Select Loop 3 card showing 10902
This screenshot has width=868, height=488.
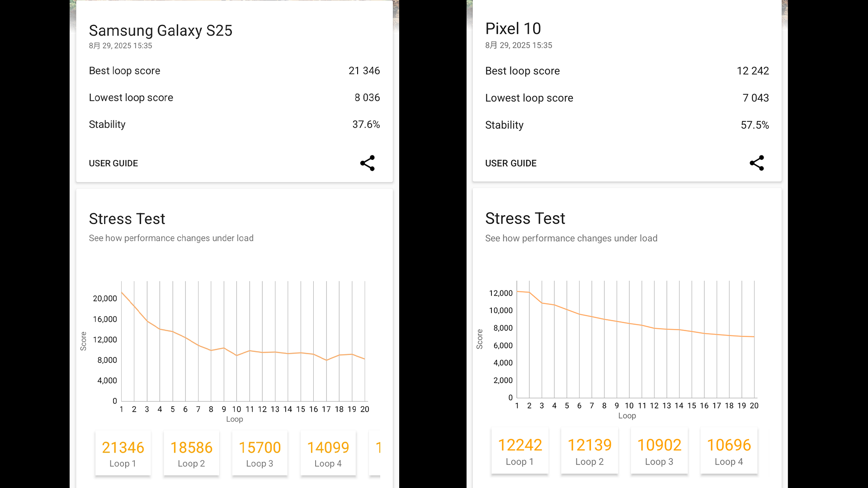(659, 451)
